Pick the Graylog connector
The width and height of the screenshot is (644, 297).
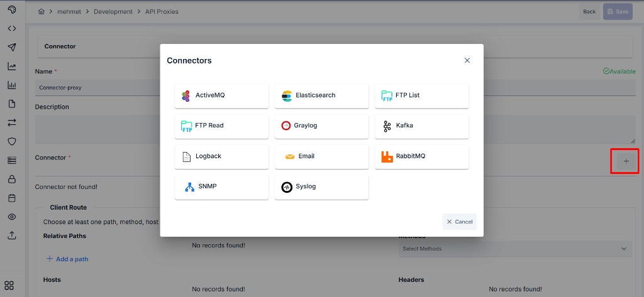(x=321, y=126)
